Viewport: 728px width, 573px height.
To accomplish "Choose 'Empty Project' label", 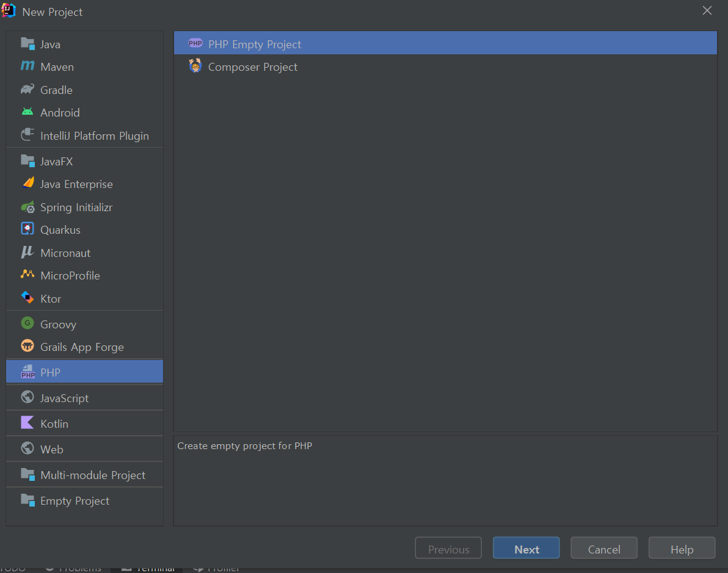I will 75,501.
